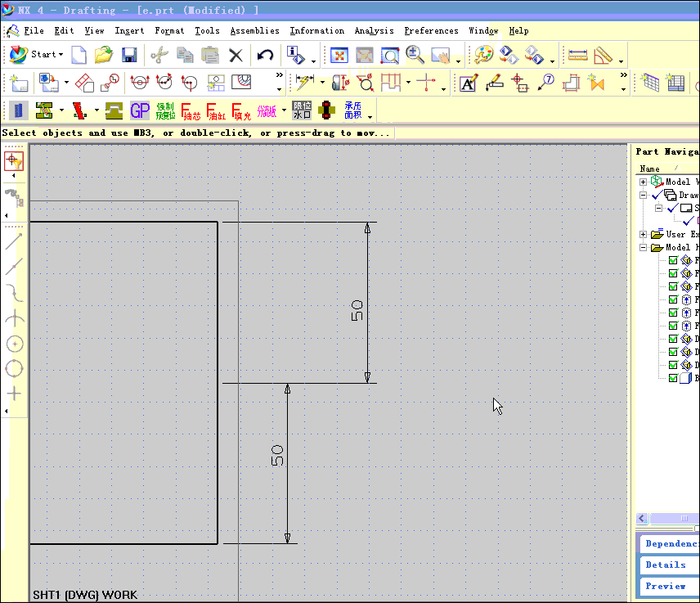Click the Annotation Editor 'A' icon
This screenshot has width=700, height=603.
click(x=469, y=83)
